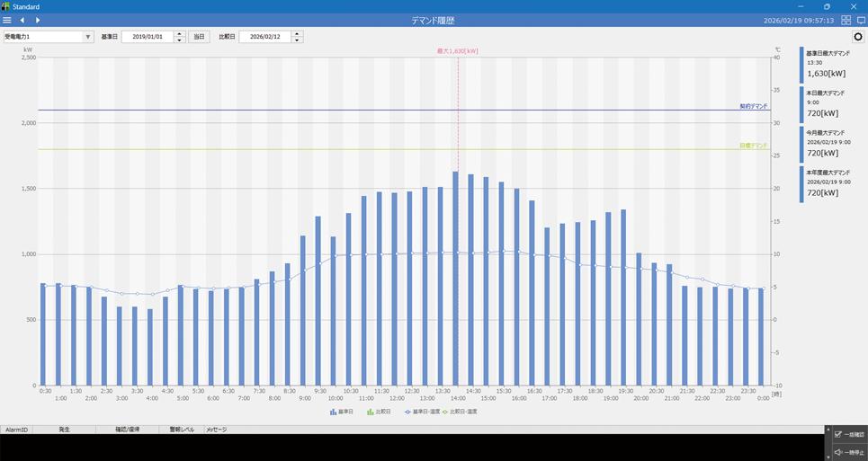Open chart settings gear icon
868x461 pixels.
click(x=858, y=37)
